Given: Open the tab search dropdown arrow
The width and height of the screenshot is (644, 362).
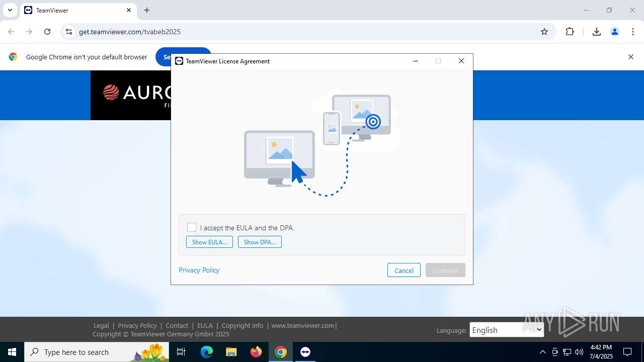Looking at the screenshot, I should pyautogui.click(x=10, y=10).
